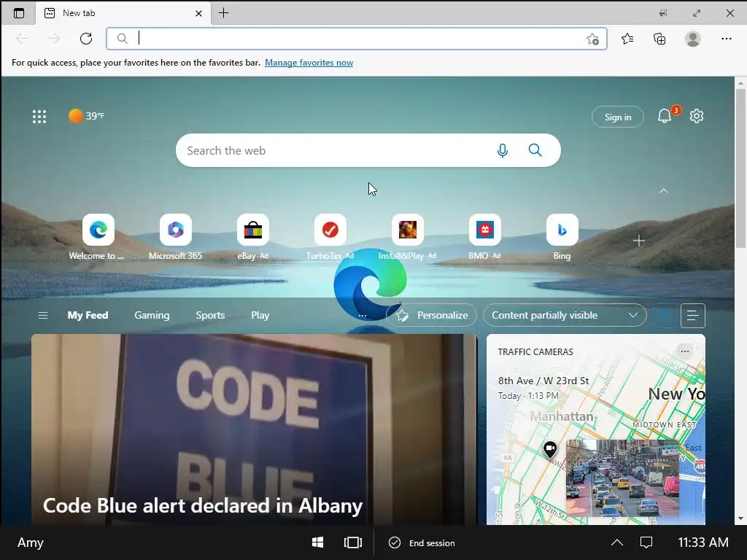Open the browser profile avatar
747x560 pixels.
click(693, 39)
